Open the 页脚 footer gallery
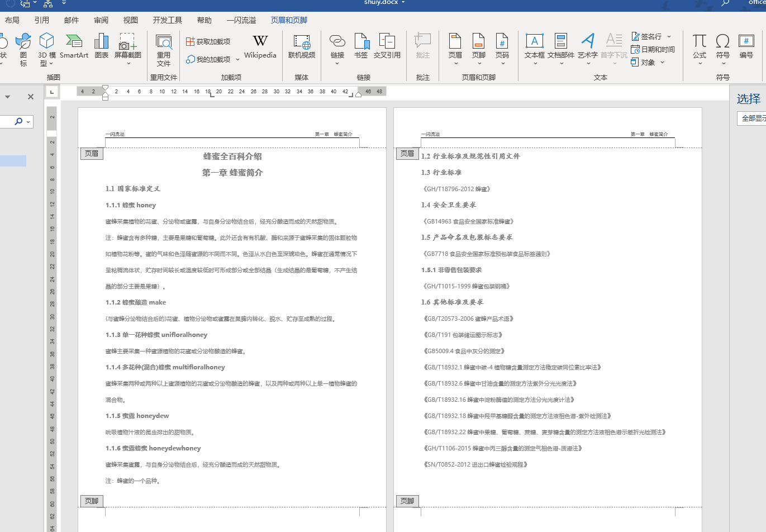 click(479, 49)
